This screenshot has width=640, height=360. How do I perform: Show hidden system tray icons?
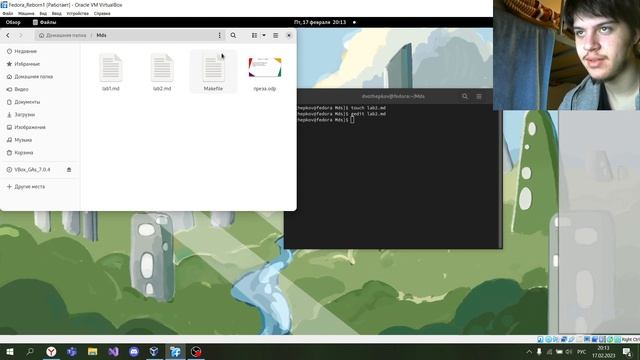[x=529, y=351]
